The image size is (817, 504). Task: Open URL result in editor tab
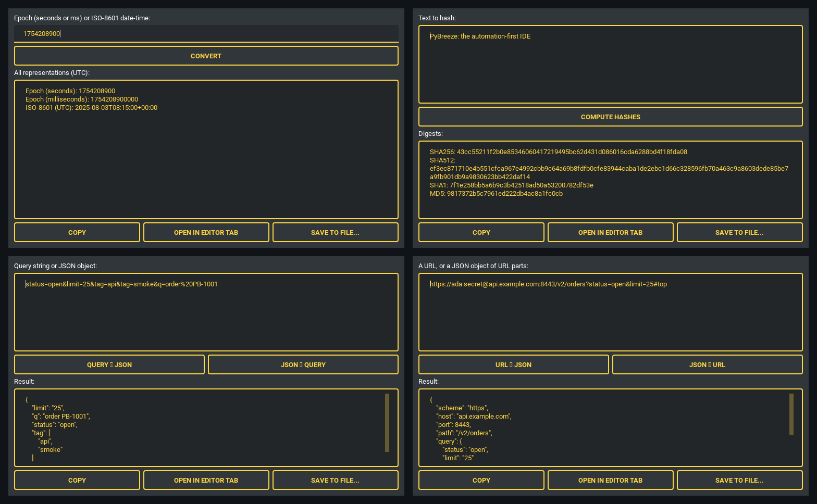coord(611,480)
